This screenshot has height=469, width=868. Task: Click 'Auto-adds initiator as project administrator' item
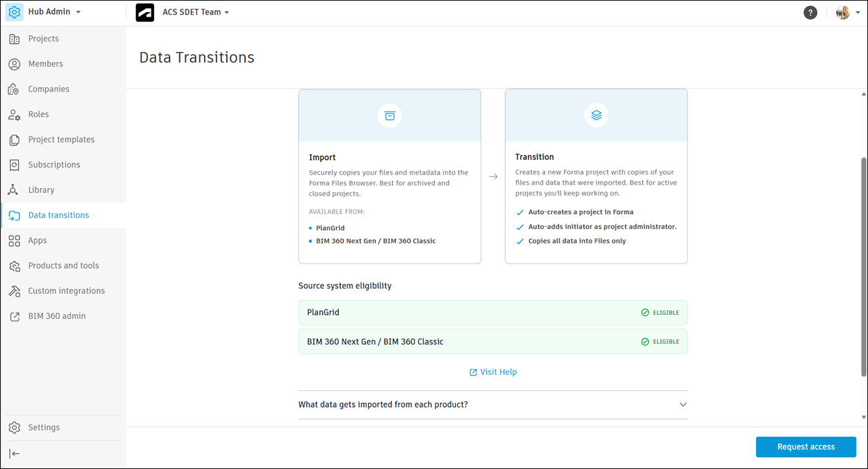[x=602, y=227]
